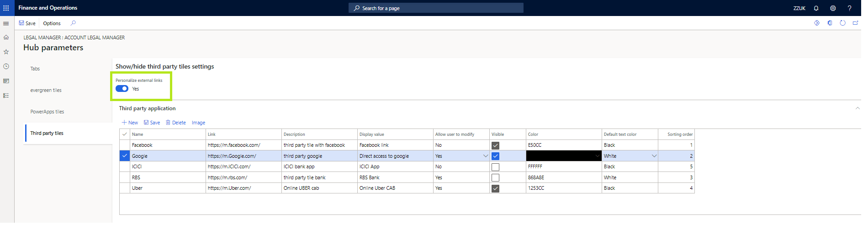Click the Image button in grid toolbar
The image size is (868, 225).
tap(198, 123)
